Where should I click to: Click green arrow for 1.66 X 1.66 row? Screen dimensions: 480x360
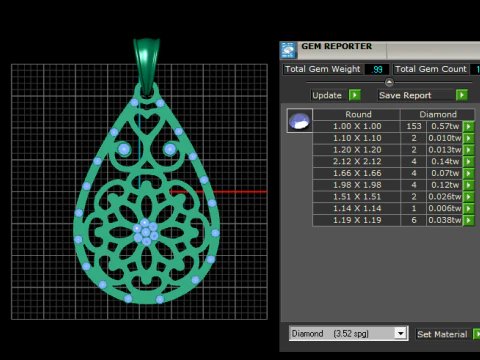click(468, 173)
